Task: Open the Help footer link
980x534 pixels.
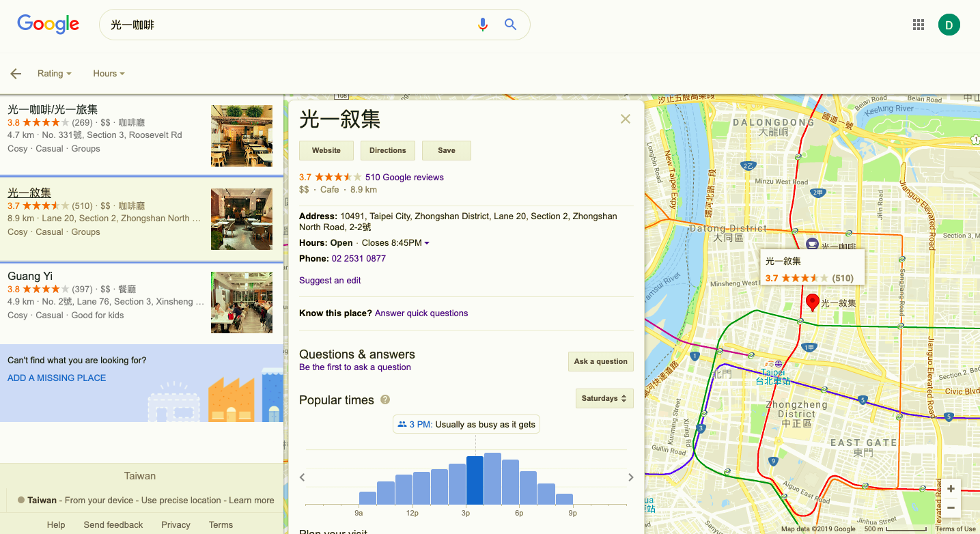Action: tap(56, 525)
